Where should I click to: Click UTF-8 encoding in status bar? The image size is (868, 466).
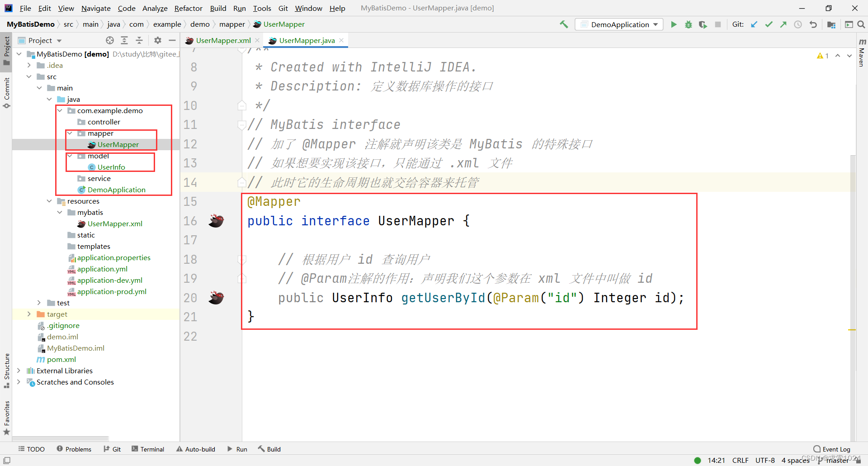765,460
